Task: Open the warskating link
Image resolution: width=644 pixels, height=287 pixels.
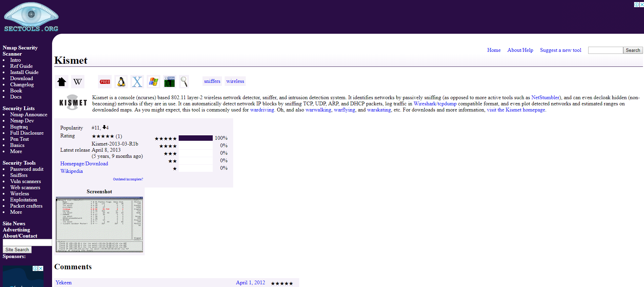Action: click(379, 110)
